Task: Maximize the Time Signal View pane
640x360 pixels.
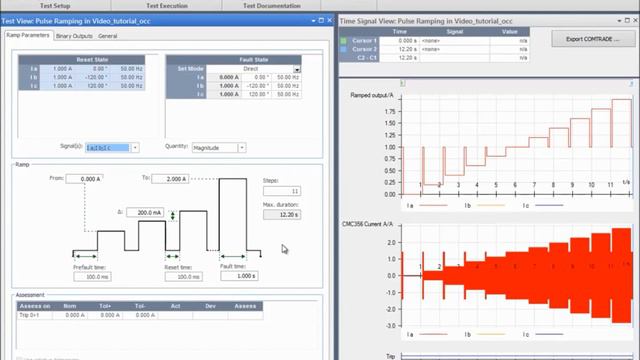Action: (627, 20)
